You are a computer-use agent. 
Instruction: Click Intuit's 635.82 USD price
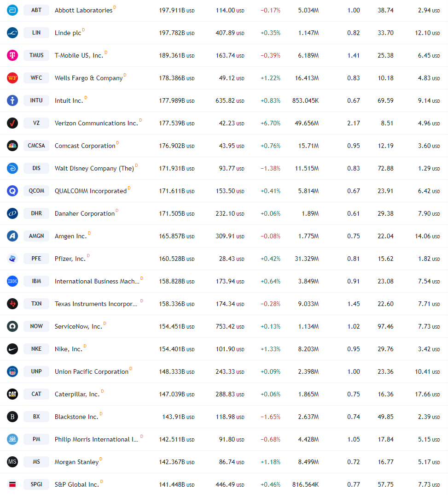click(230, 100)
